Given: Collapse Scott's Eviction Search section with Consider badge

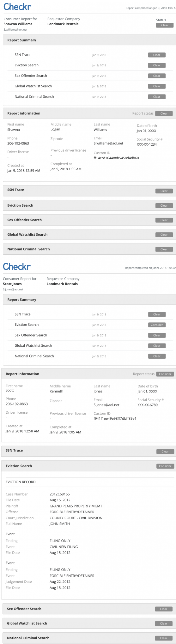Looking at the screenshot, I should tap(88, 466).
